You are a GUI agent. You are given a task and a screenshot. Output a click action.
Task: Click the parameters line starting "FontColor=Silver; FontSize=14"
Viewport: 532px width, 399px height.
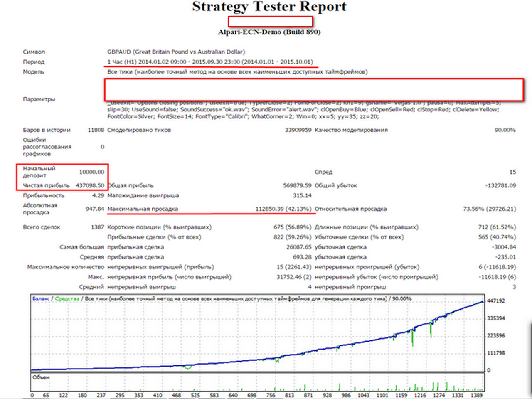point(243,117)
